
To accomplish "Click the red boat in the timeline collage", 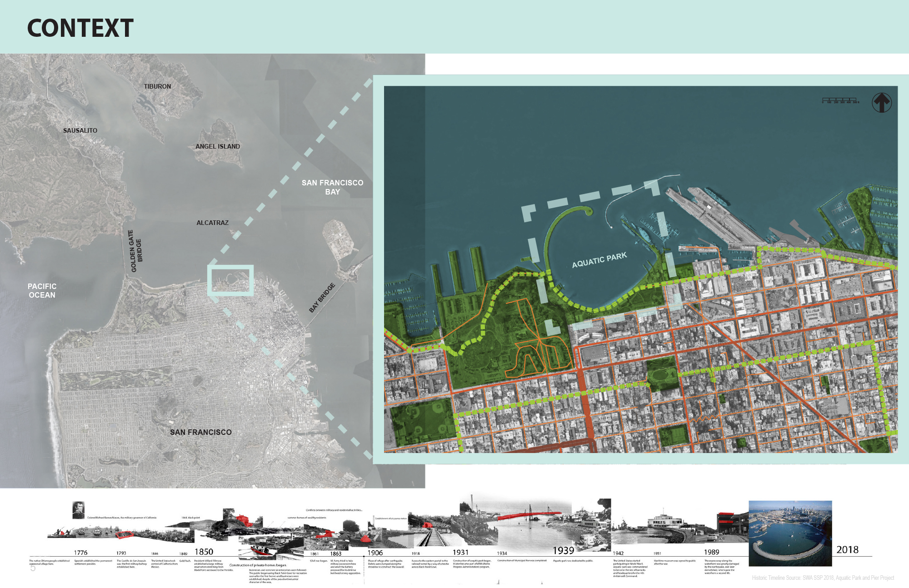I will [x=262, y=552].
